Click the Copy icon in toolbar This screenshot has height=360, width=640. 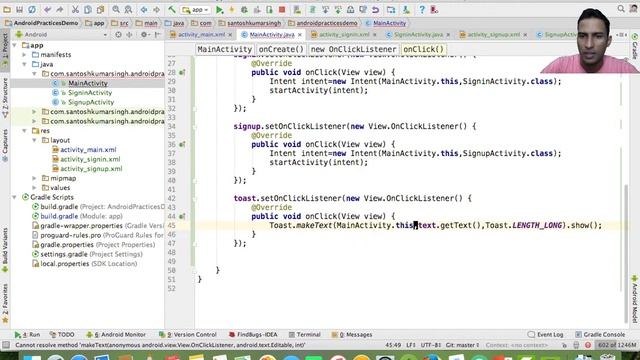tap(88, 9)
